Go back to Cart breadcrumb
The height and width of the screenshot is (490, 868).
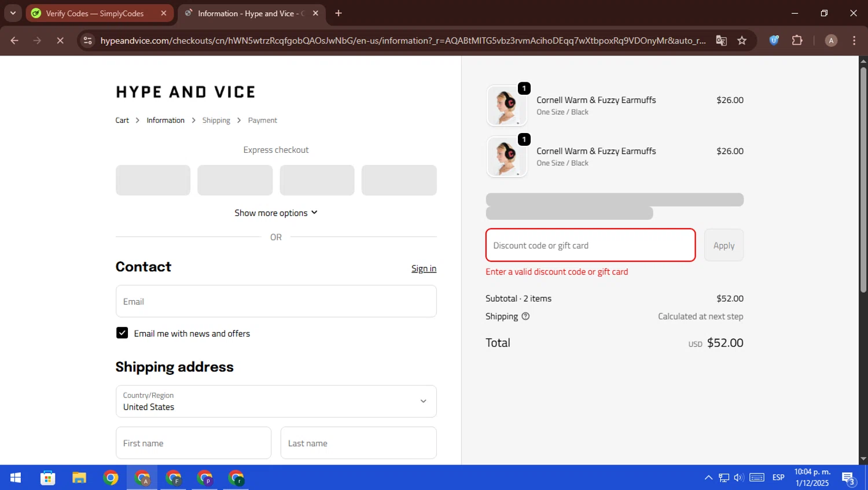[122, 120]
